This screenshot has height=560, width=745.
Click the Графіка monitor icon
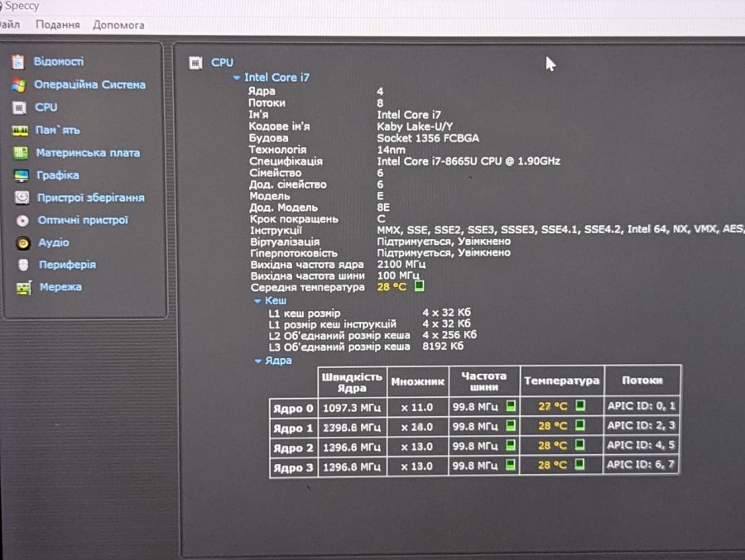coord(22,175)
